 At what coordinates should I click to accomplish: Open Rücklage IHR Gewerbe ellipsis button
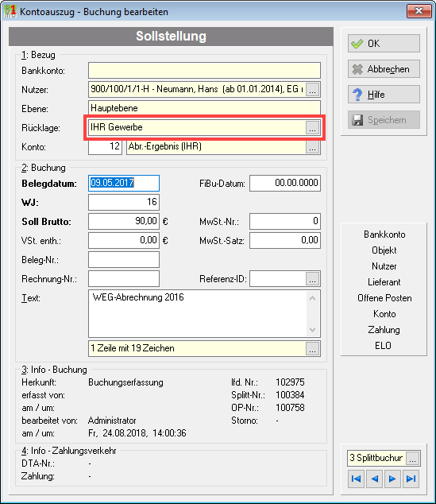point(312,128)
